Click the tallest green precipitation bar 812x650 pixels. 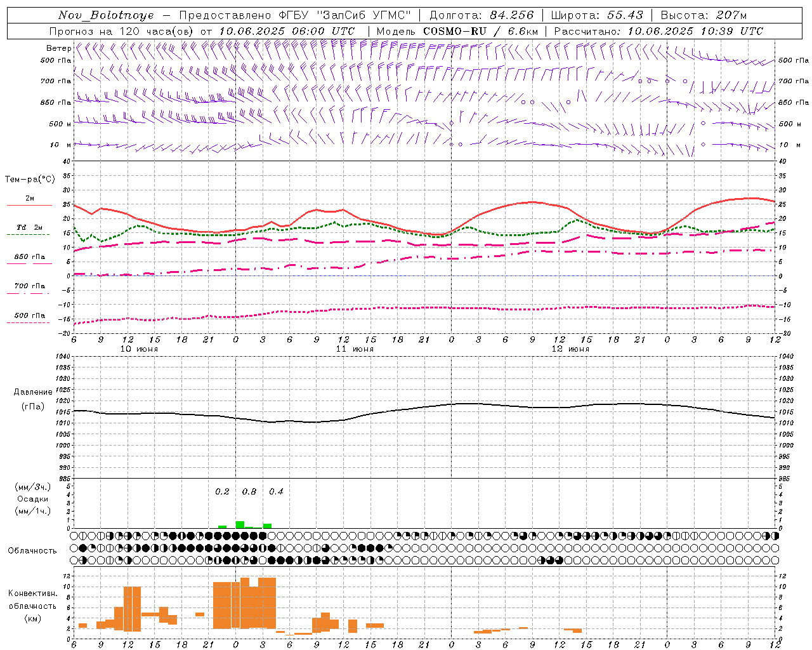240,524
